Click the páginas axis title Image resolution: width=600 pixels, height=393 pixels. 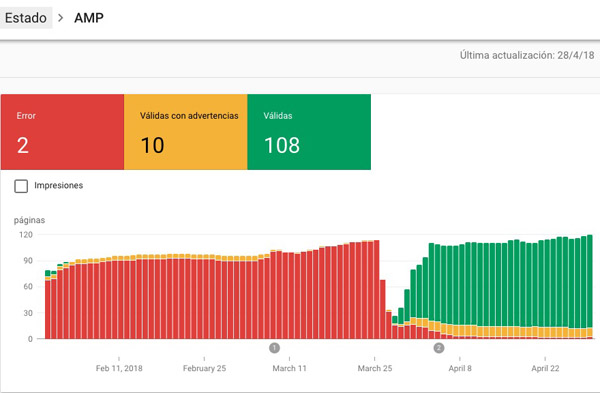pos(29,220)
